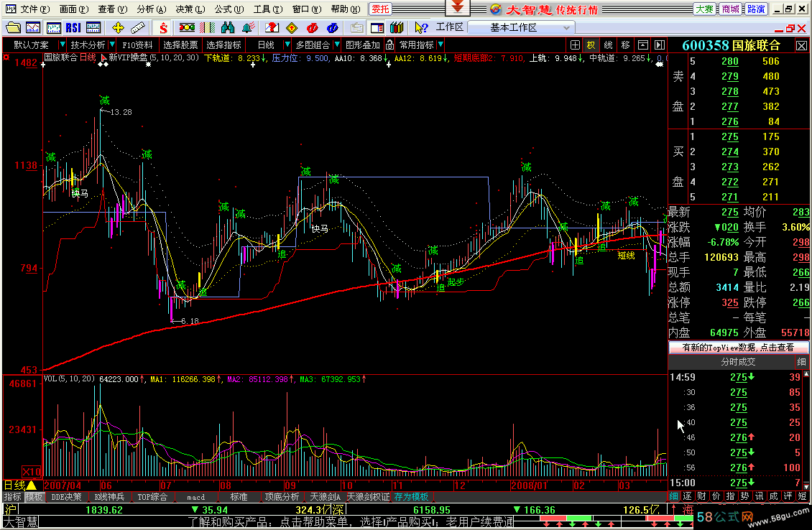This screenshot has width=812, height=530.
Task: Click the crosshair plus box icon
Action: click(x=575, y=45)
